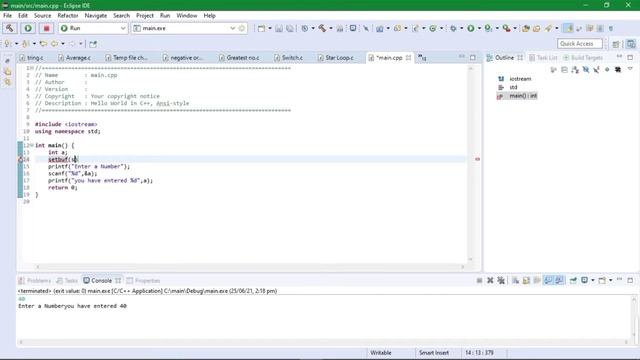Open the Navigate menu
640x360 pixels.
(96, 16)
